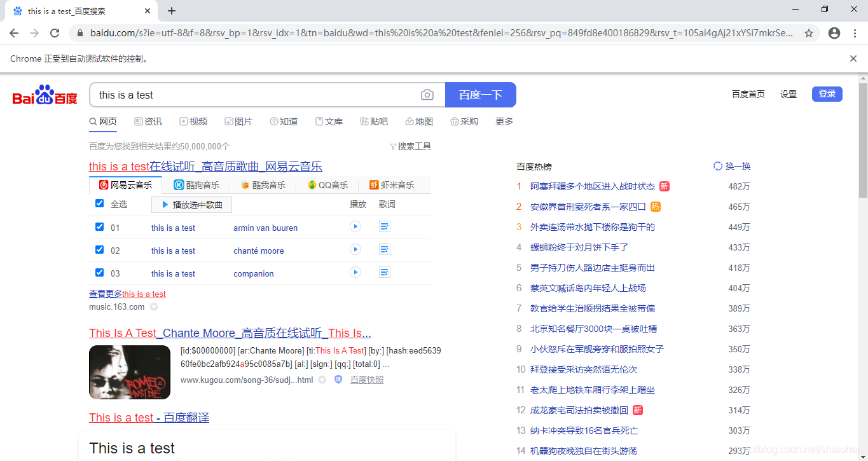
Task: Open the Chrome three-dot menu
Action: tap(855, 33)
